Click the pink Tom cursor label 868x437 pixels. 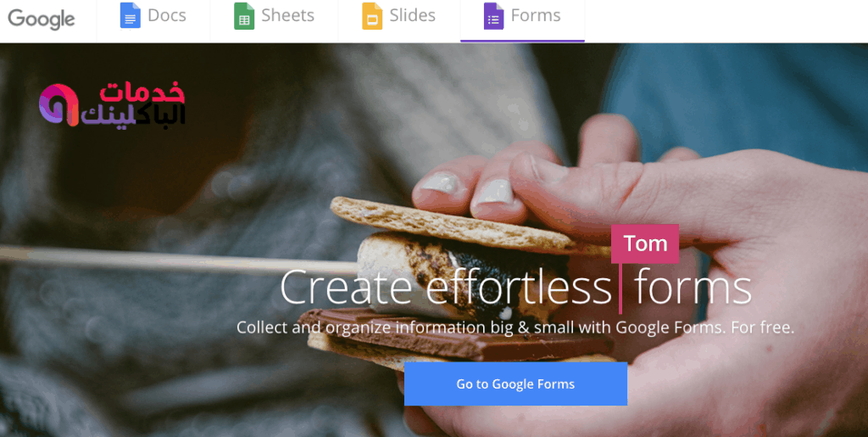(x=645, y=244)
